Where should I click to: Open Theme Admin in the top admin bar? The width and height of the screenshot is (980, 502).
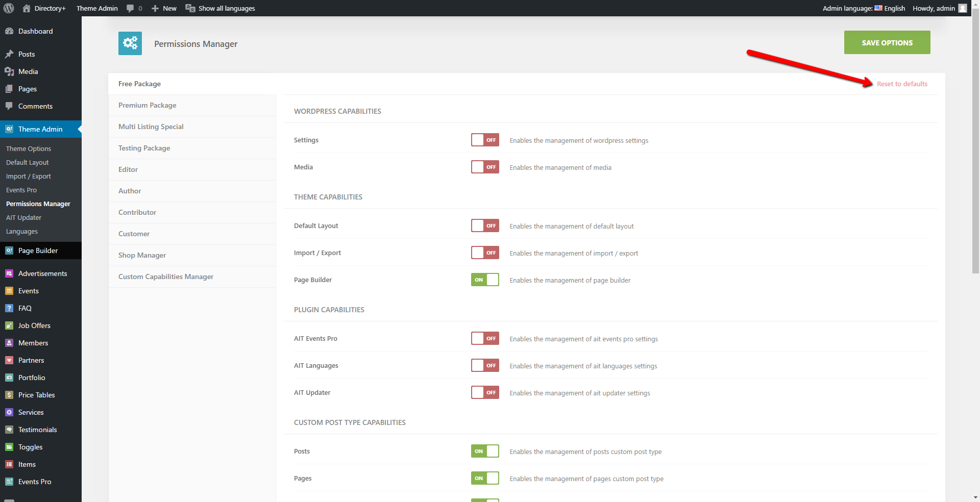point(97,8)
